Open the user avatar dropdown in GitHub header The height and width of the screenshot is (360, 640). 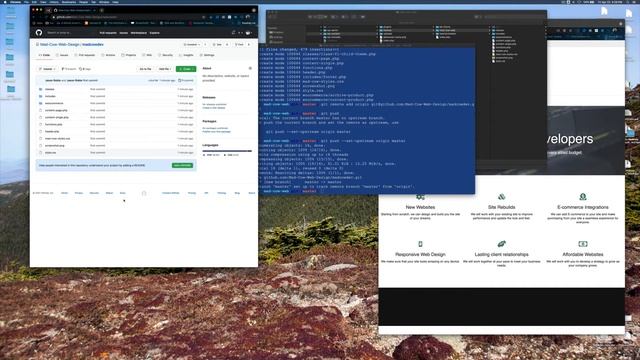coord(249,33)
